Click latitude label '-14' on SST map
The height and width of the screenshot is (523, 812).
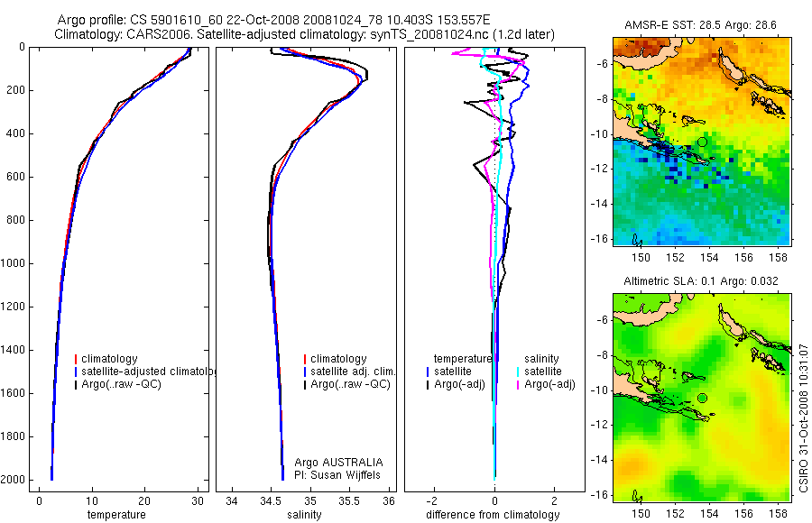598,204
